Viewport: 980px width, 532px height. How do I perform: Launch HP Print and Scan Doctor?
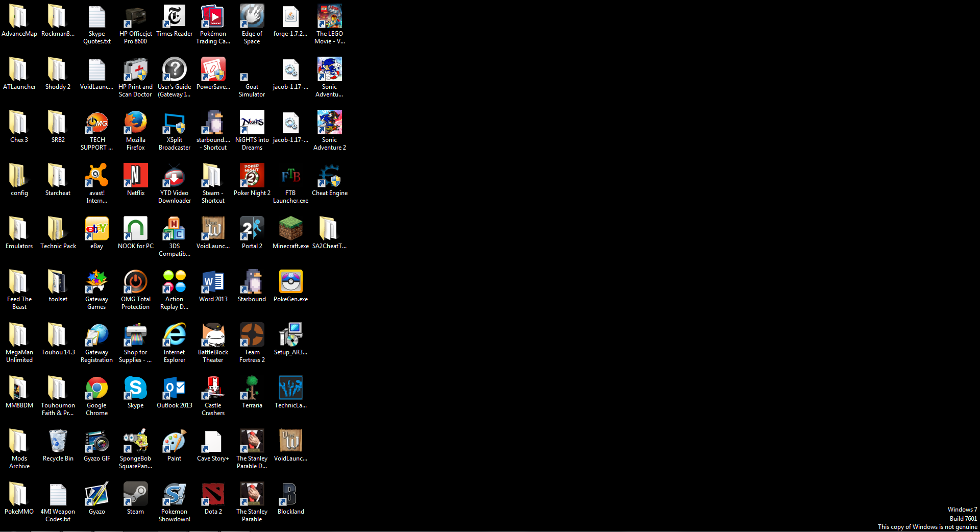click(136, 70)
